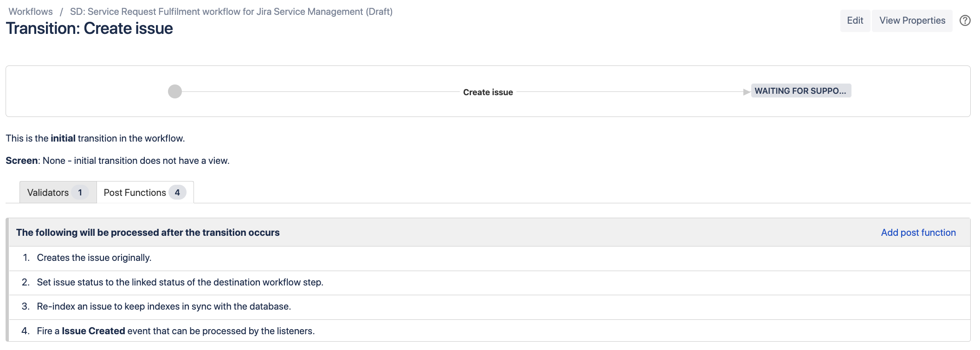980x350 pixels.
Task: Open the SD: Service Request Fulfilment workflow breadcrumb
Action: [x=231, y=12]
